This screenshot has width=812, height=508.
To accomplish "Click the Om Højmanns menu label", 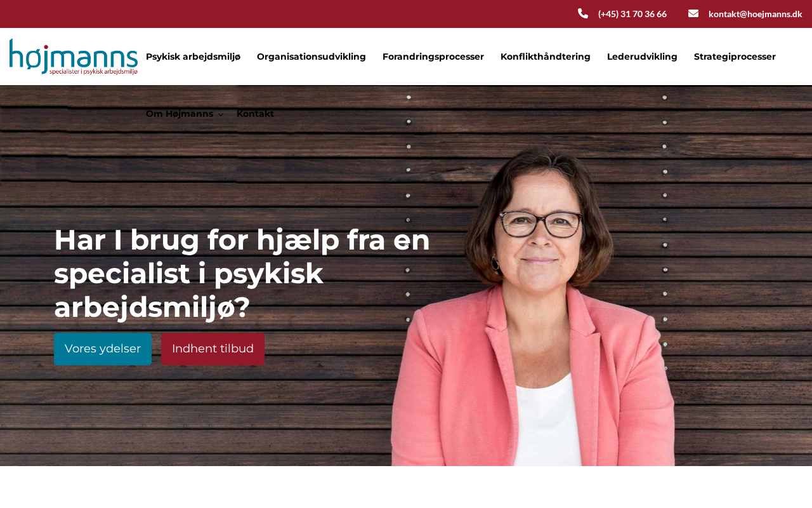I will click(x=180, y=114).
